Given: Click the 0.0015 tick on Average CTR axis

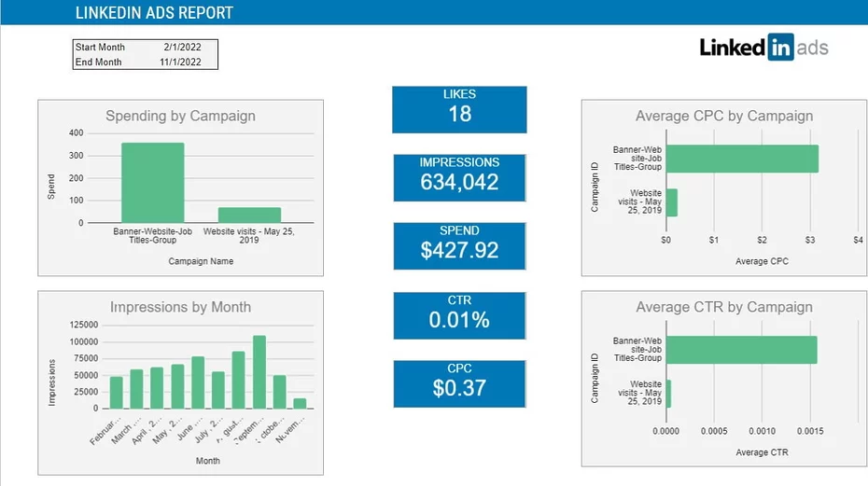Looking at the screenshot, I should point(810,431).
